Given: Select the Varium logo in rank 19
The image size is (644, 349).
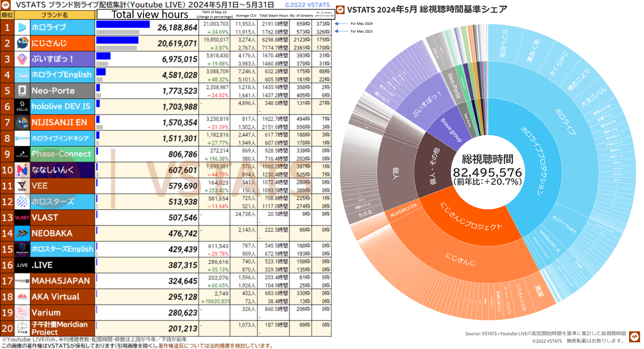Looking at the screenshot, I should coord(22,312).
